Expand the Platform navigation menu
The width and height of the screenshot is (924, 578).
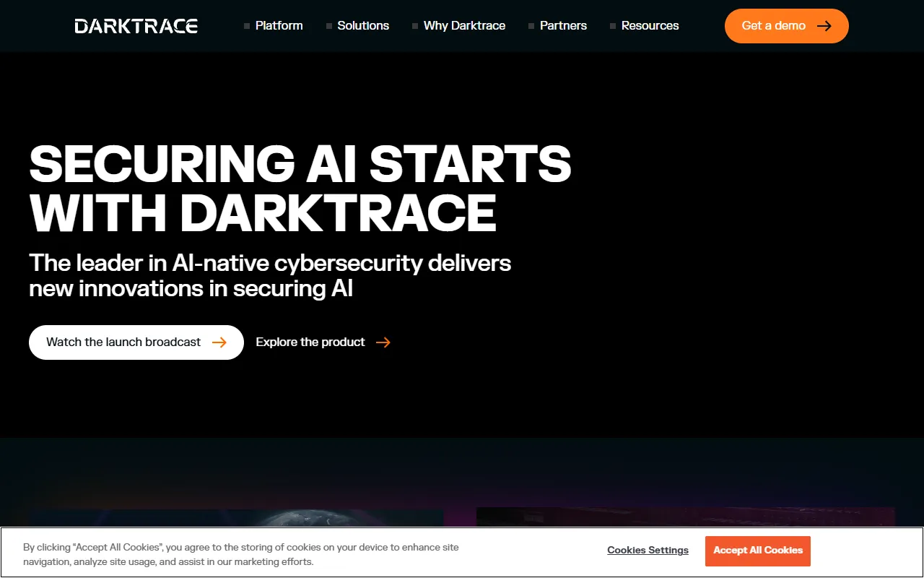tap(279, 26)
